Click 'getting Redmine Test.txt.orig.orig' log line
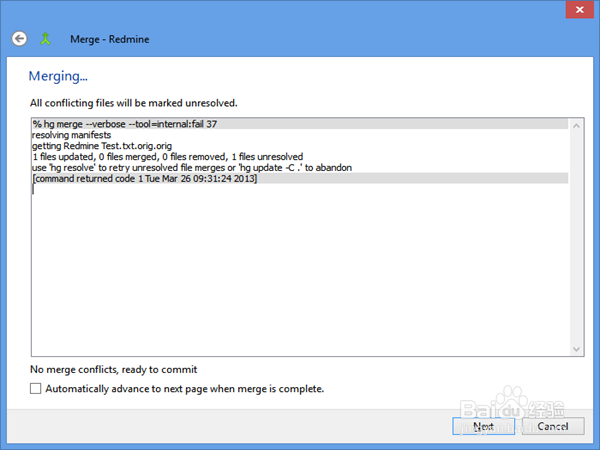This screenshot has width=600, height=450. pyautogui.click(x=101, y=146)
